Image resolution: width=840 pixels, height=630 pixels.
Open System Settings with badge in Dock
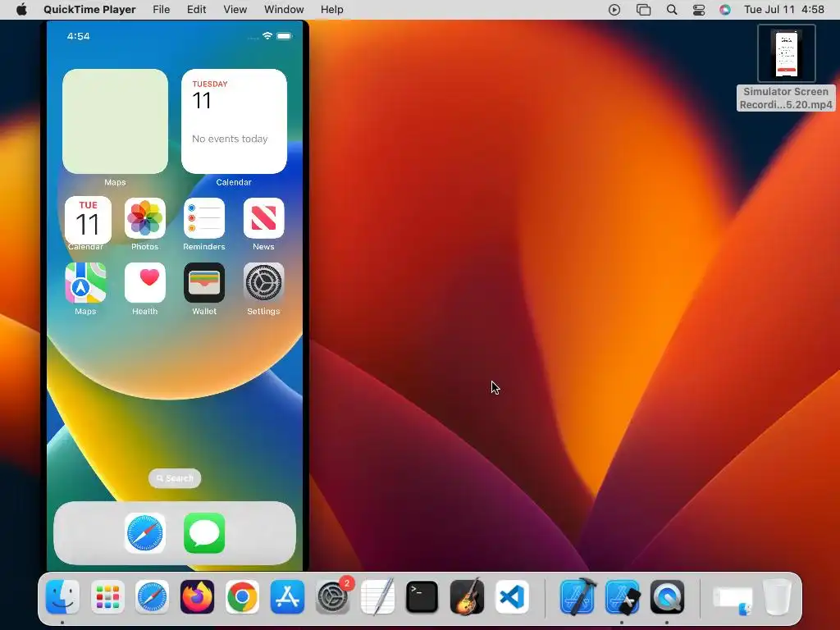(333, 596)
